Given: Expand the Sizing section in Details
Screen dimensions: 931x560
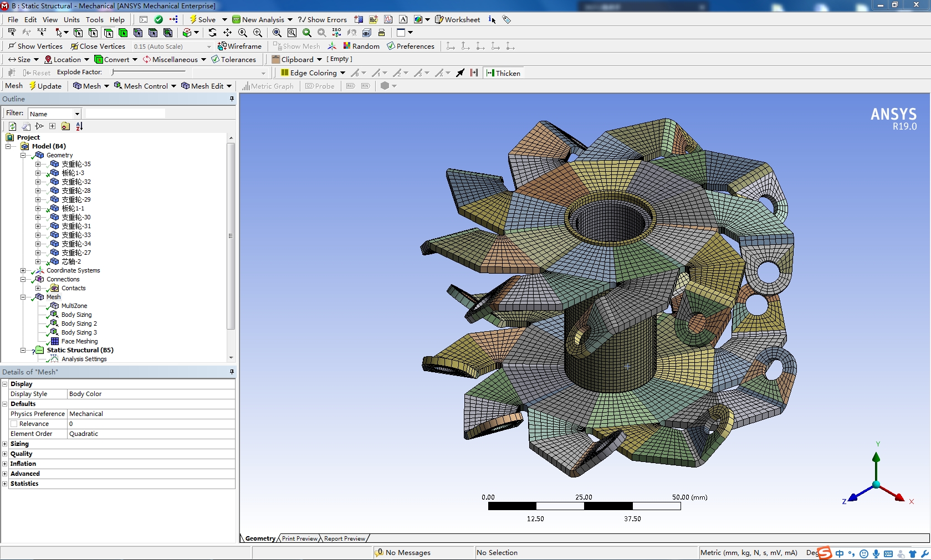Looking at the screenshot, I should tap(5, 444).
